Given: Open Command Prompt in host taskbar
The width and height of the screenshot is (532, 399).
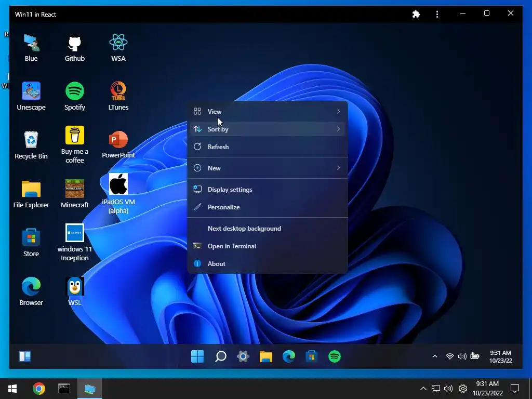Looking at the screenshot, I should coord(64,389).
